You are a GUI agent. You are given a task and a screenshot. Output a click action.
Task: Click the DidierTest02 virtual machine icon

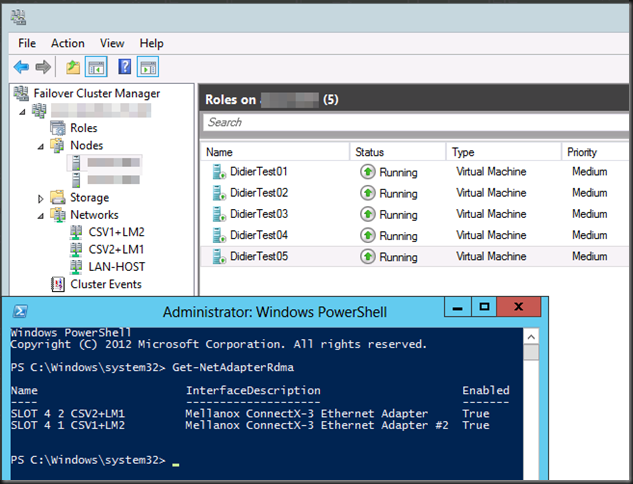coord(219,193)
